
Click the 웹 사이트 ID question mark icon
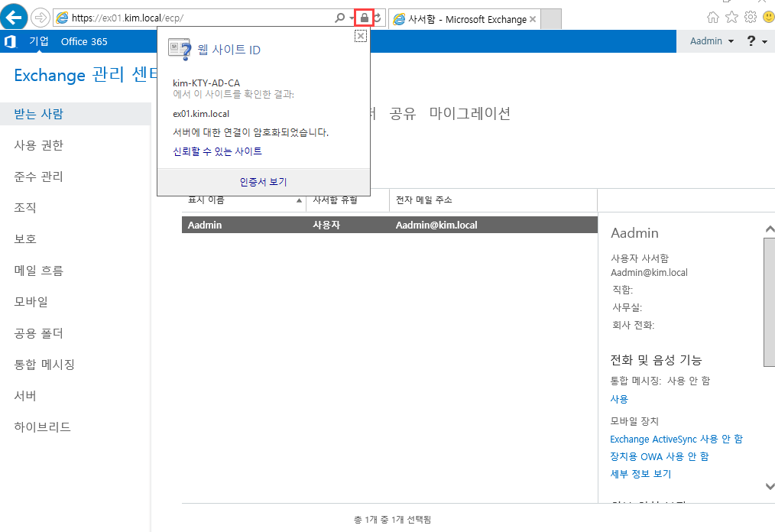180,50
